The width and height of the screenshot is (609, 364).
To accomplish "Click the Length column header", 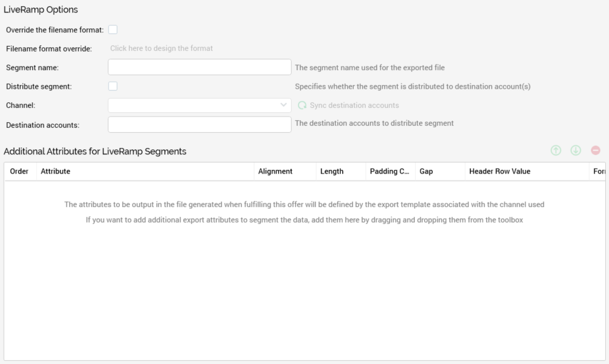I will 332,172.
